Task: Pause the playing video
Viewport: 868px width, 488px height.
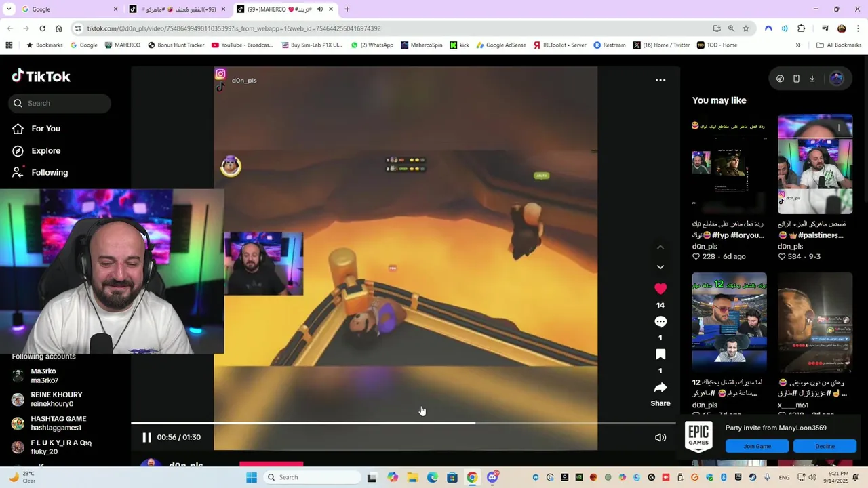Action: click(x=146, y=437)
